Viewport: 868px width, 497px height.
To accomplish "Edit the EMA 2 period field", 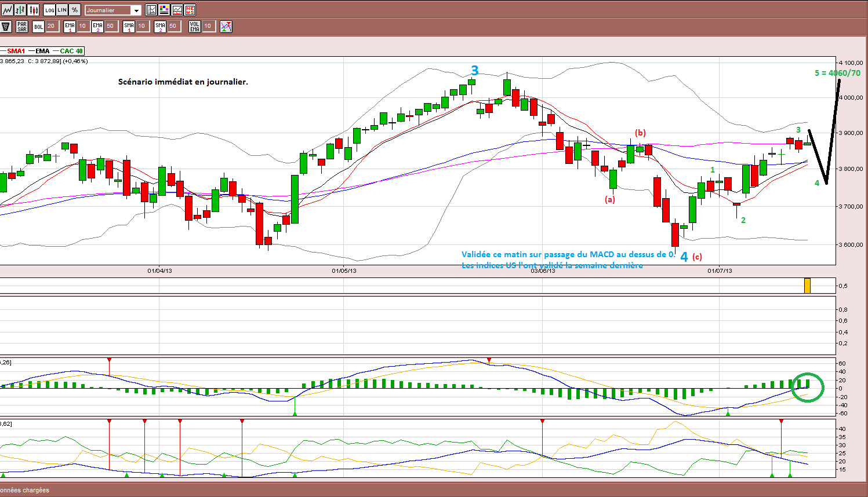I will pos(111,27).
